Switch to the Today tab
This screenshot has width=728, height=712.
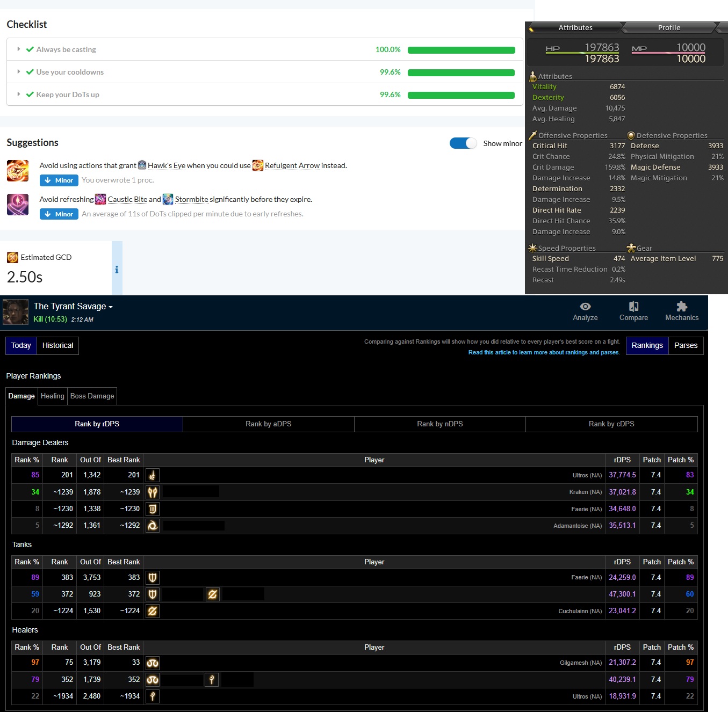21,345
